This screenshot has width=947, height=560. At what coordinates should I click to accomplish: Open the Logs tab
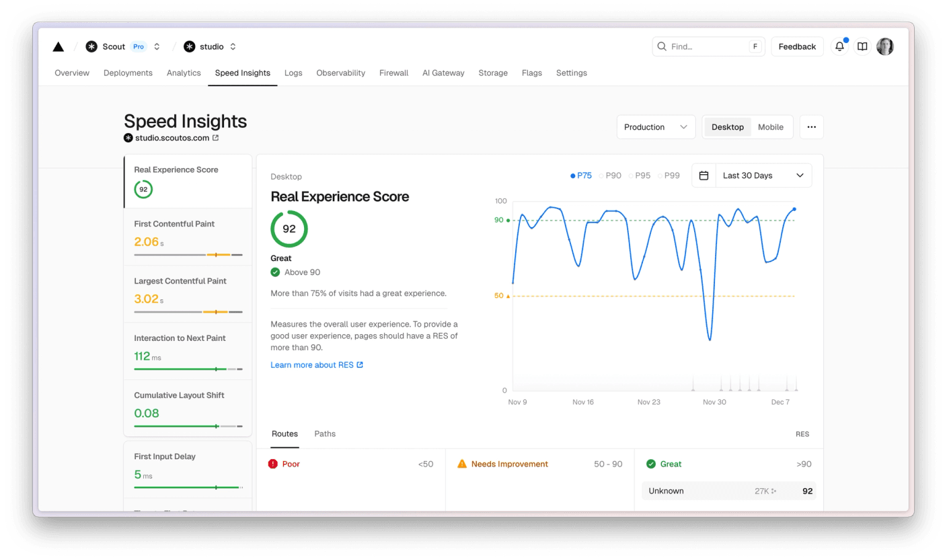tap(293, 73)
